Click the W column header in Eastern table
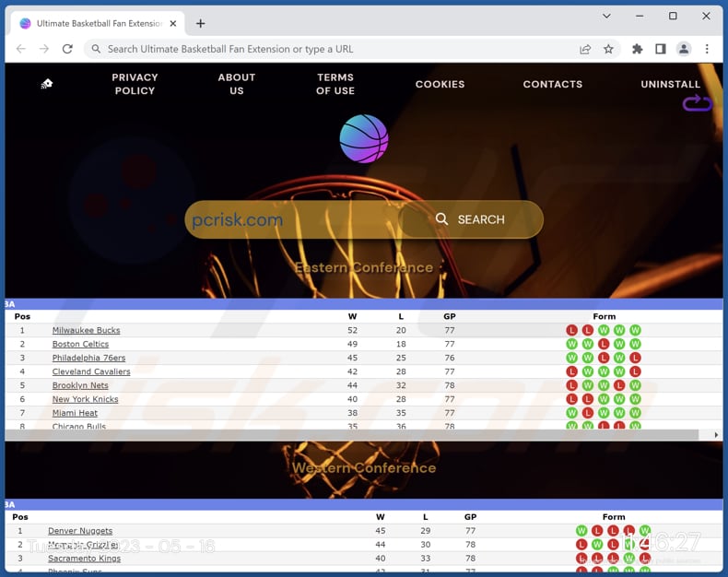 pyautogui.click(x=352, y=316)
